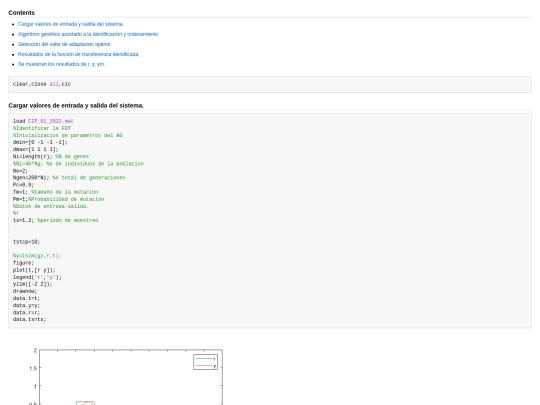
Task: Click the plot y-axis label '2'
Action: click(35, 351)
